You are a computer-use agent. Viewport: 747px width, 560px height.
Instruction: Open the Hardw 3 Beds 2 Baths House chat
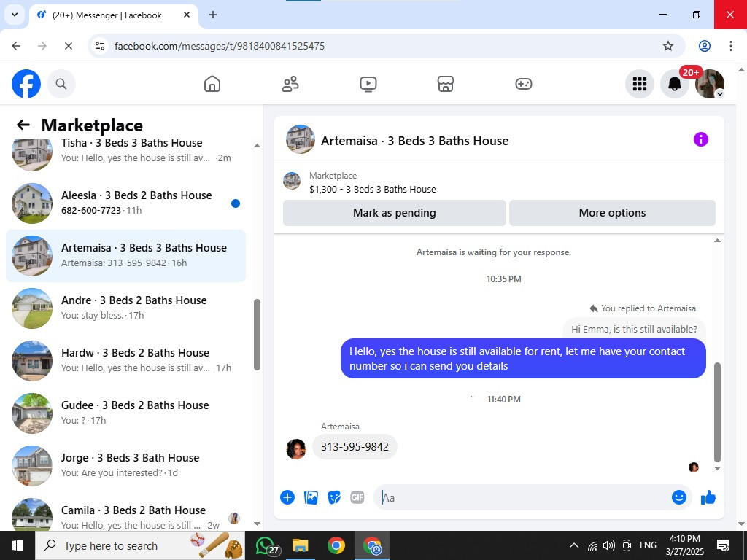click(125, 360)
